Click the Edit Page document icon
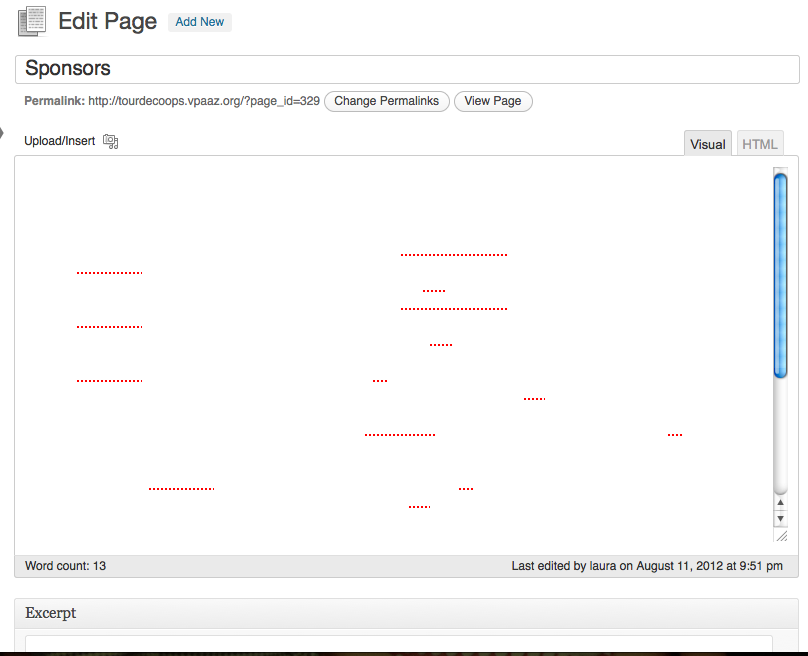The height and width of the screenshot is (656, 808). [x=32, y=22]
